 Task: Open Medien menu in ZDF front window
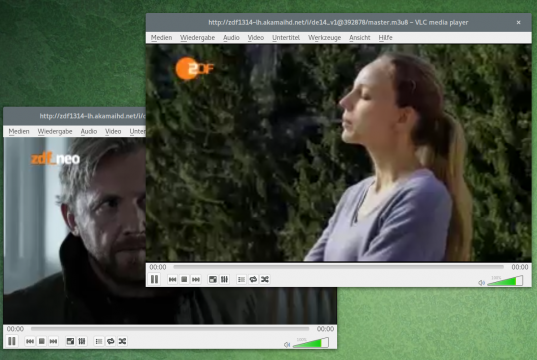[x=161, y=38]
